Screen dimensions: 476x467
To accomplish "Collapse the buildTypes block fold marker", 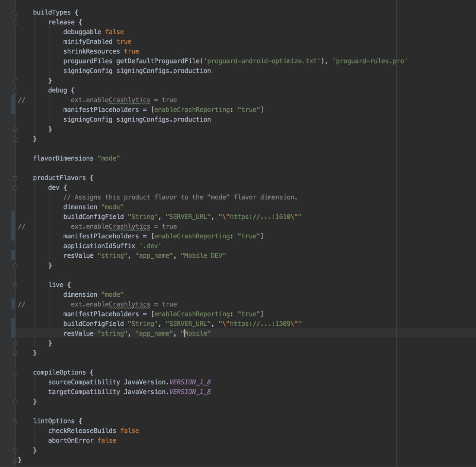I will click(15, 13).
